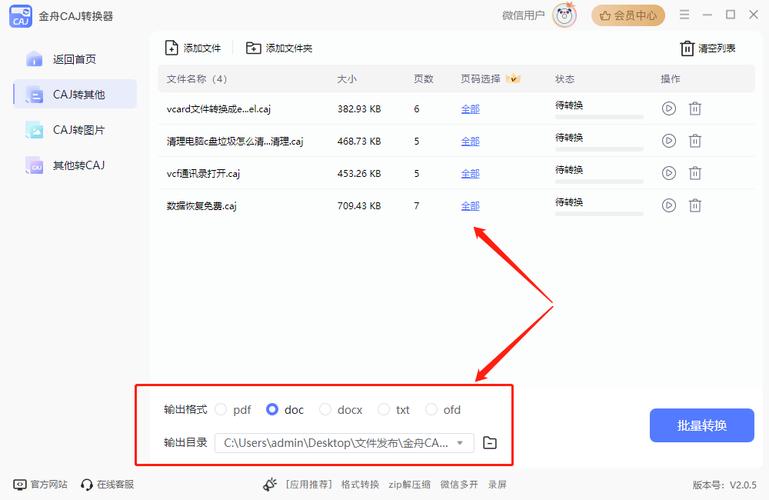769x500 pixels.
Task: Start converting 数据恢复免费.caj via play icon
Action: (x=668, y=205)
